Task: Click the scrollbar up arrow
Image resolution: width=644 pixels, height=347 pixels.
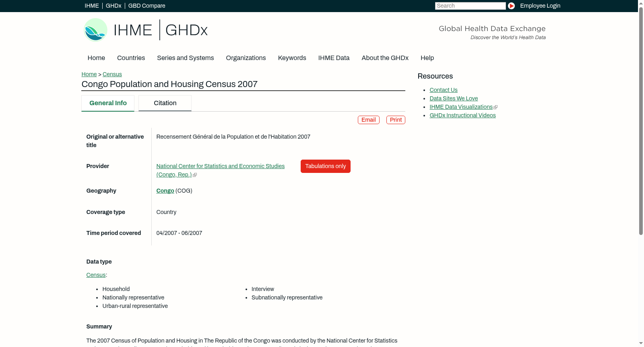Action: click(x=641, y=3)
